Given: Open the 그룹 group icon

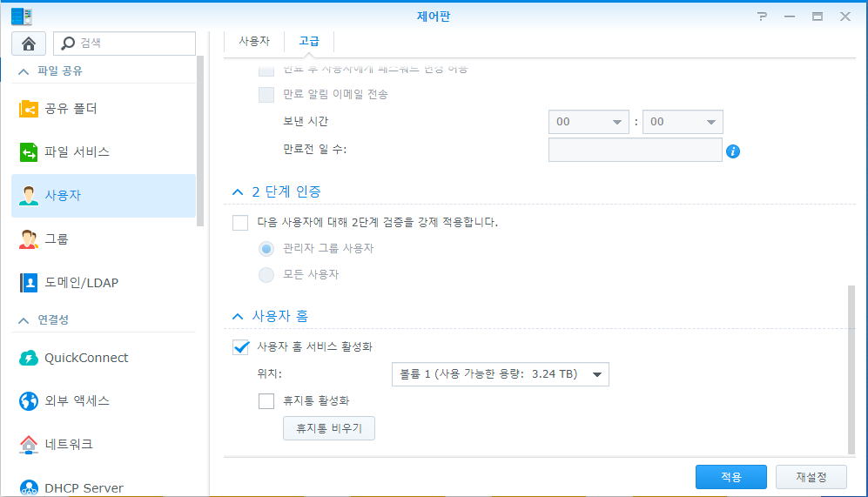Looking at the screenshot, I should point(28,239).
